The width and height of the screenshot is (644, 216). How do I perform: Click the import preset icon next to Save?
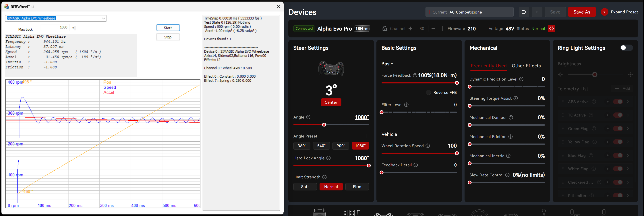click(537, 12)
